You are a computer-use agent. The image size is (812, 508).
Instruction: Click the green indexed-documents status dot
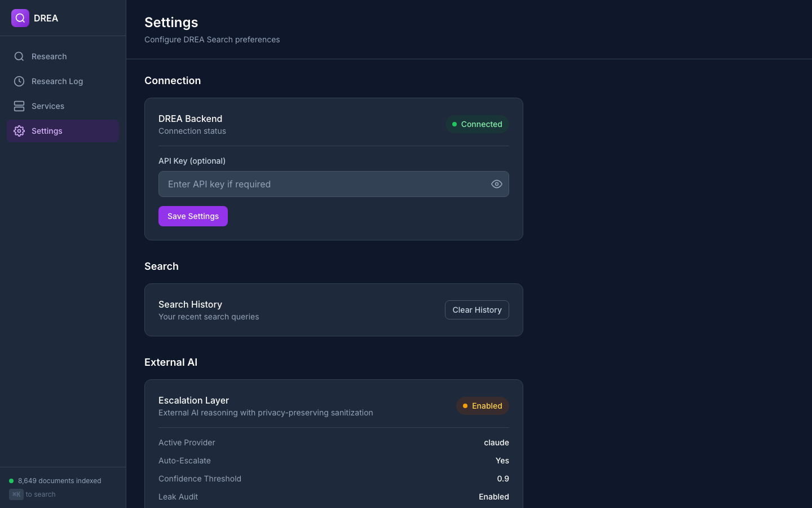pos(11,480)
